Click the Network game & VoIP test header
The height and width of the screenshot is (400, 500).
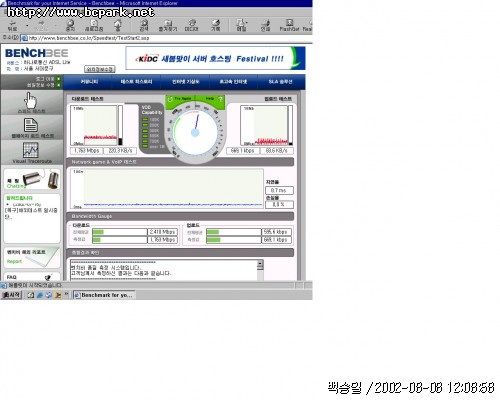pyautogui.click(x=180, y=162)
